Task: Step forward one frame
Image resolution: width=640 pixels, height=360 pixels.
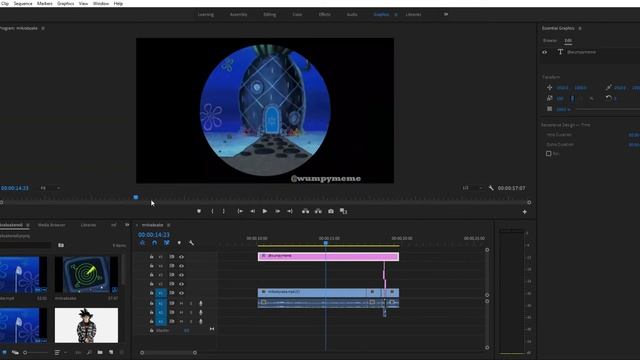Action: pyautogui.click(x=278, y=211)
